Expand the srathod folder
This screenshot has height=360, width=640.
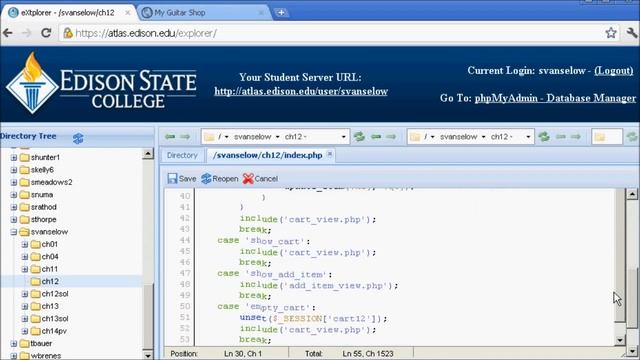pyautogui.click(x=14, y=207)
